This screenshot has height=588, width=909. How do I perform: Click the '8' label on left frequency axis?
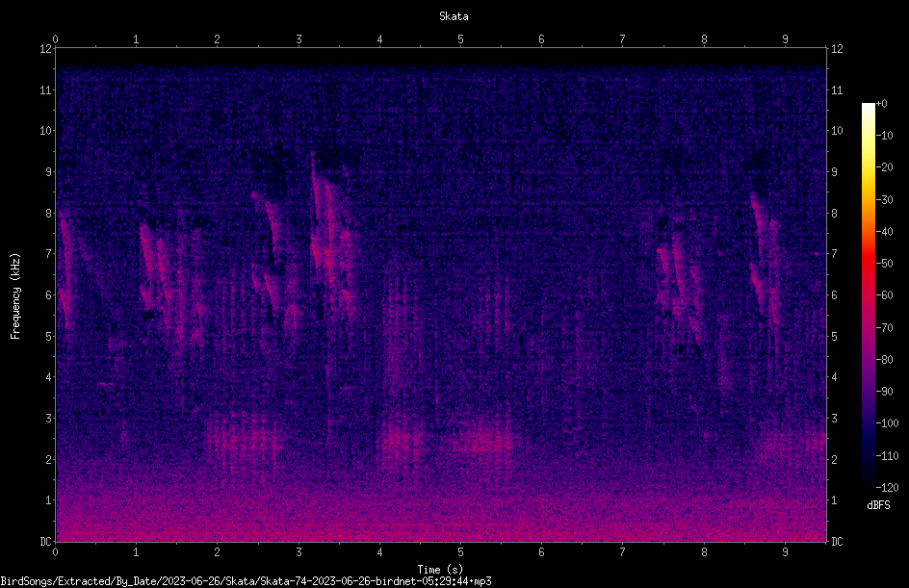(49, 214)
